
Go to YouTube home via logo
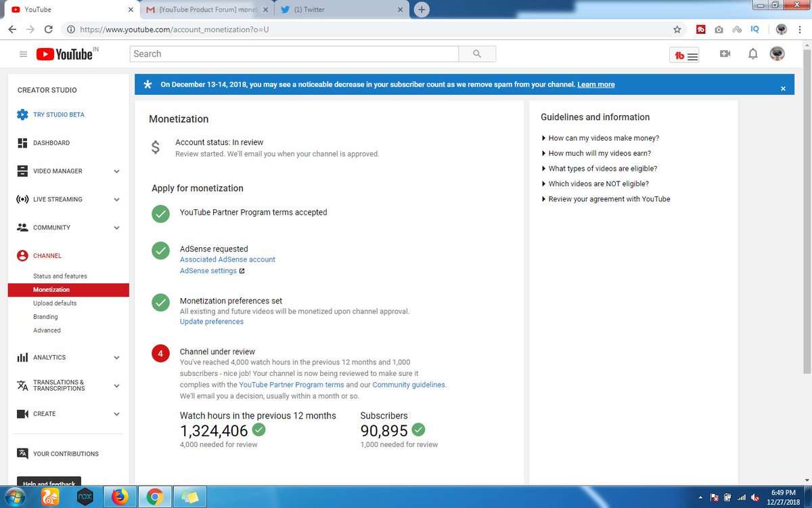tap(64, 54)
